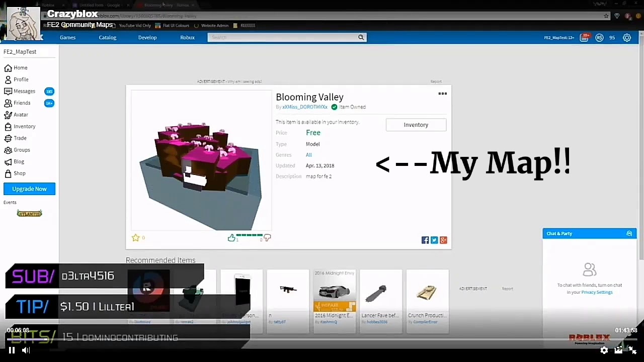Open Messages in the sidebar
The height and width of the screenshot is (362, 644).
[x=20, y=91]
